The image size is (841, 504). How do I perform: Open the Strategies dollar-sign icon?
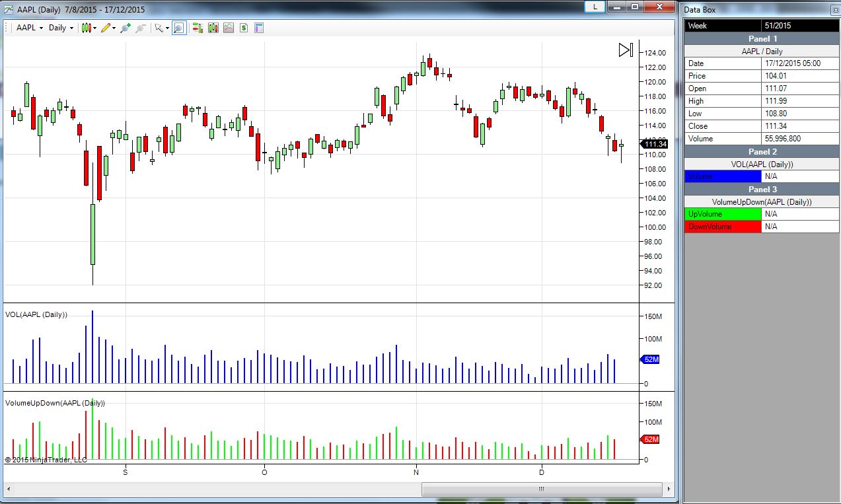click(243, 28)
